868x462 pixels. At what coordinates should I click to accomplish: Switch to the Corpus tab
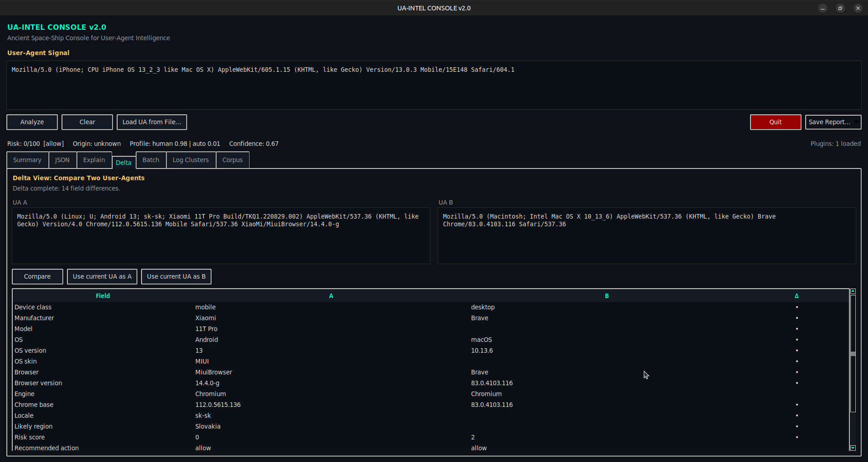click(232, 160)
